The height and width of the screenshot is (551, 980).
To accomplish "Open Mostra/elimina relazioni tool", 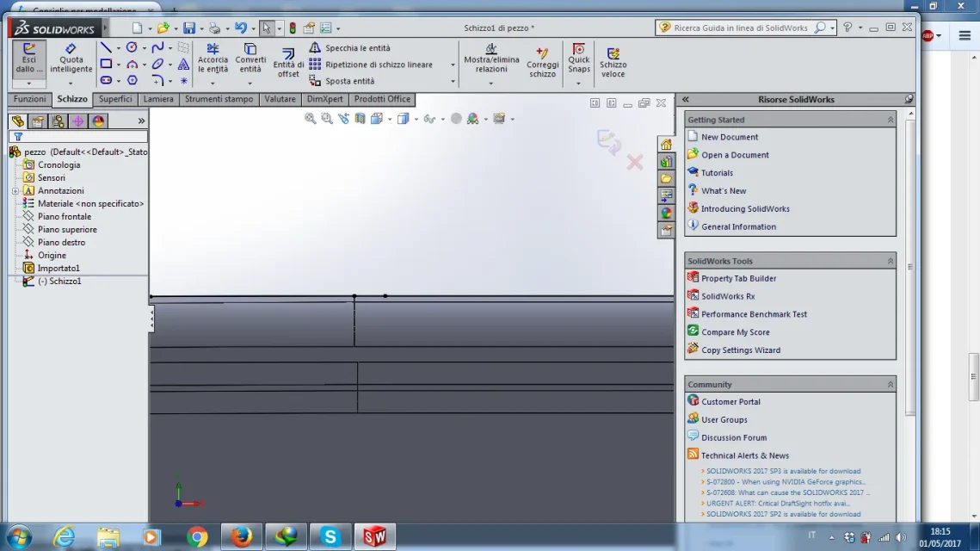I will click(x=491, y=59).
